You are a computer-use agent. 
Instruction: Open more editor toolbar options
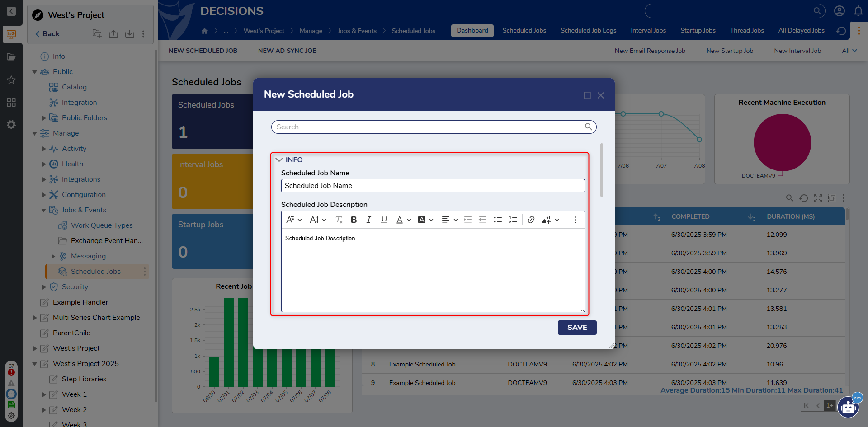(x=576, y=220)
